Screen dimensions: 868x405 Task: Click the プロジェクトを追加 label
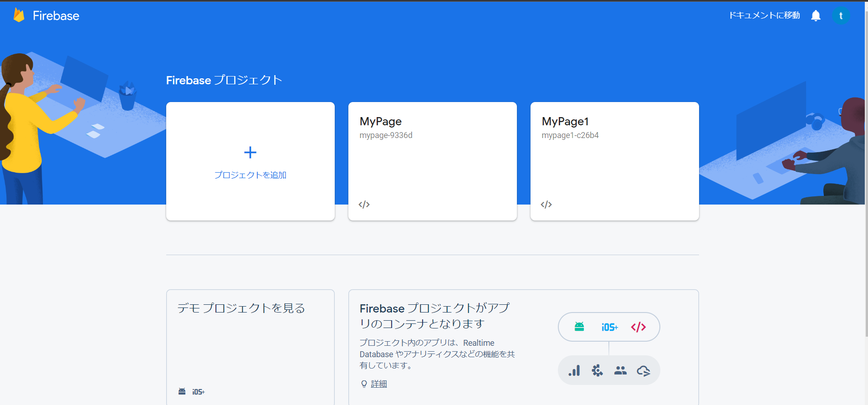click(x=250, y=175)
